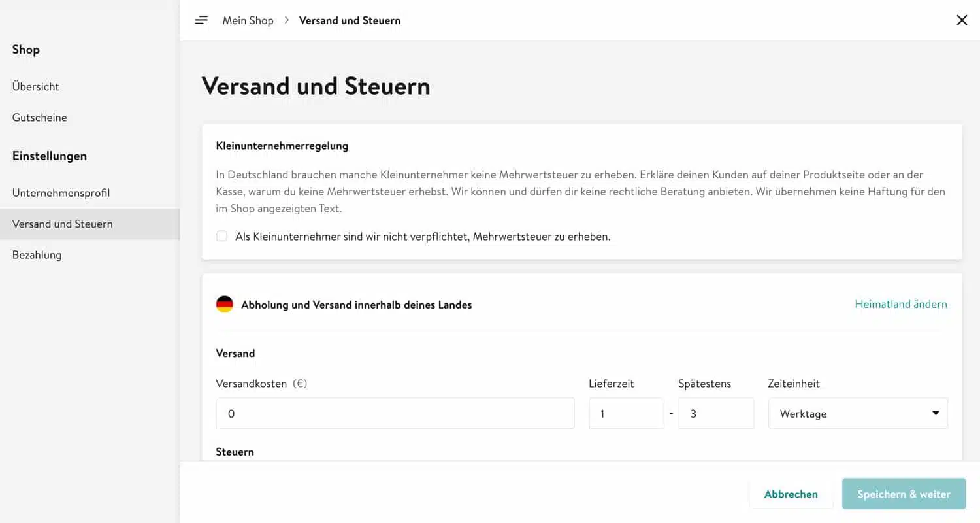Image resolution: width=980 pixels, height=523 pixels.
Task: Select Versand und Steuern in sidebar
Action: [62, 224]
